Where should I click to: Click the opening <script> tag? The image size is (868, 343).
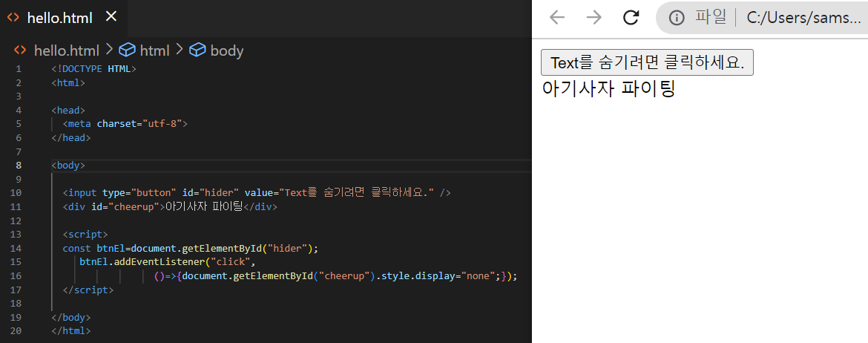click(85, 235)
